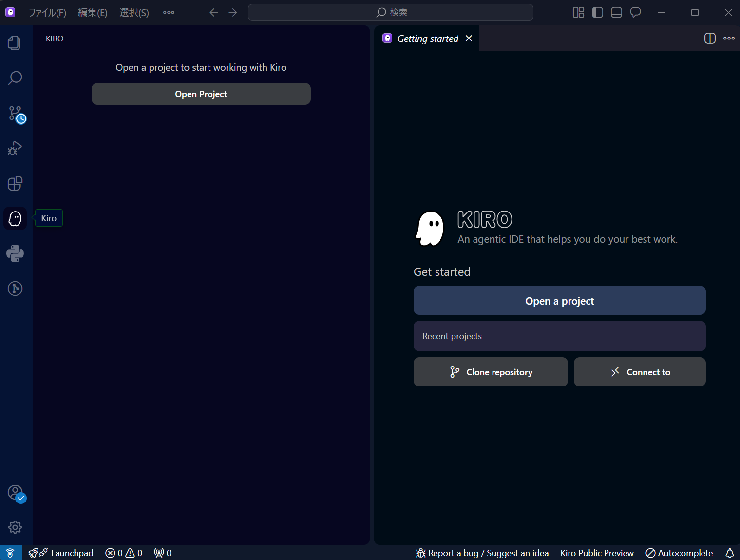
Task: Split the editor to the right
Action: click(710, 39)
